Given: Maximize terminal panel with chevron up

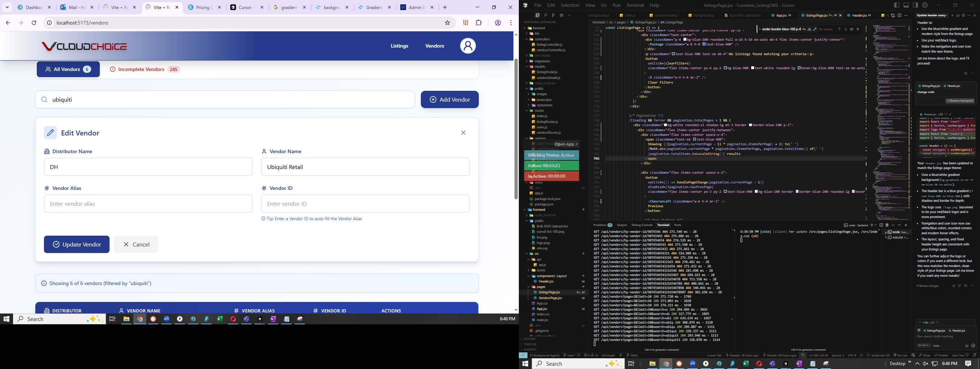Looking at the screenshot, I should pos(899,225).
